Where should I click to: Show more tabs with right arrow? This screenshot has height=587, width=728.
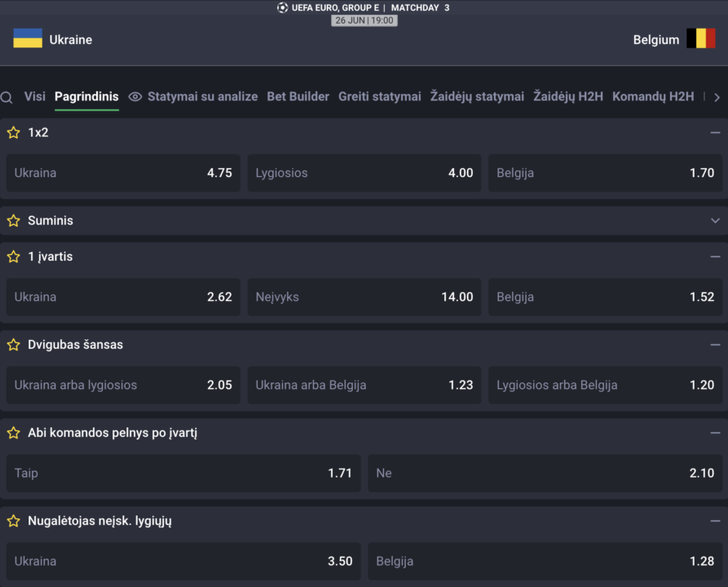717,97
